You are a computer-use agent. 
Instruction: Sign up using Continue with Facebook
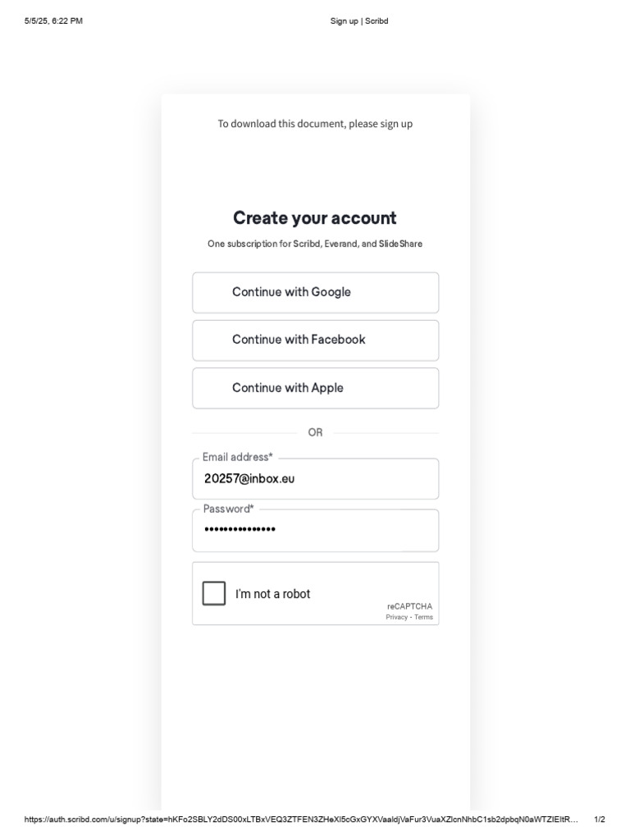coord(315,340)
